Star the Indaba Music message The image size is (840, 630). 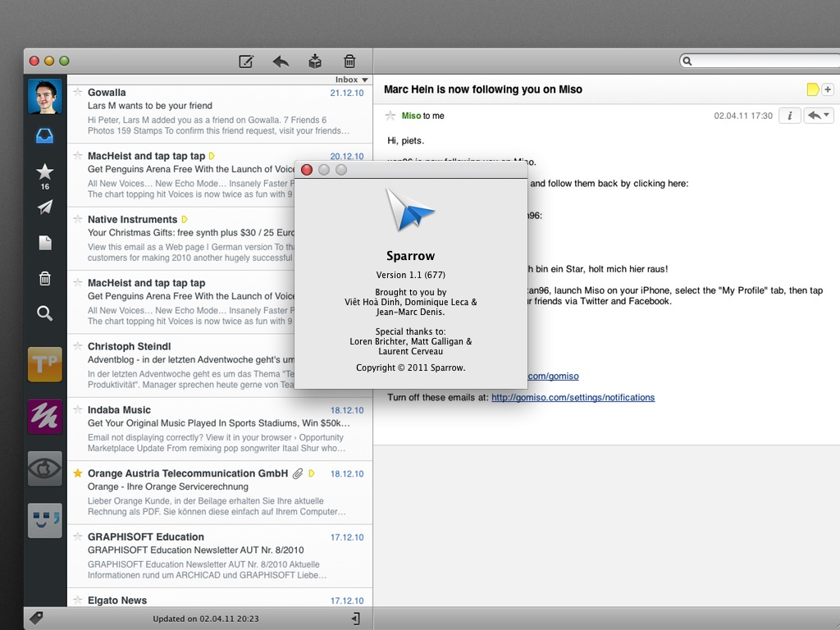pyautogui.click(x=78, y=410)
